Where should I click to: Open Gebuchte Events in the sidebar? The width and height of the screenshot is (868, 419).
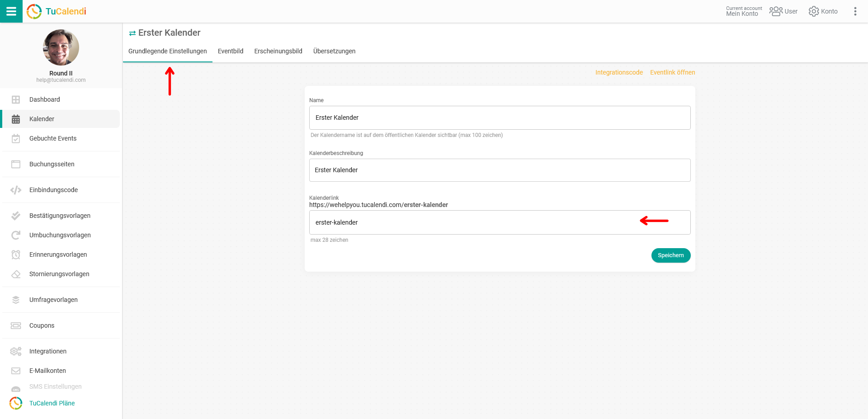point(53,138)
